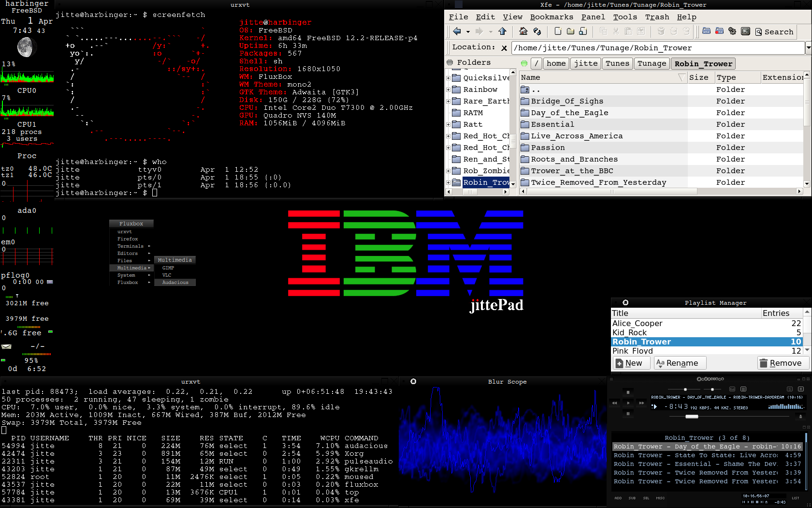Viewport: 812px width, 508px height.
Task: Click the Xfe back navigation arrow
Action: pos(457,31)
